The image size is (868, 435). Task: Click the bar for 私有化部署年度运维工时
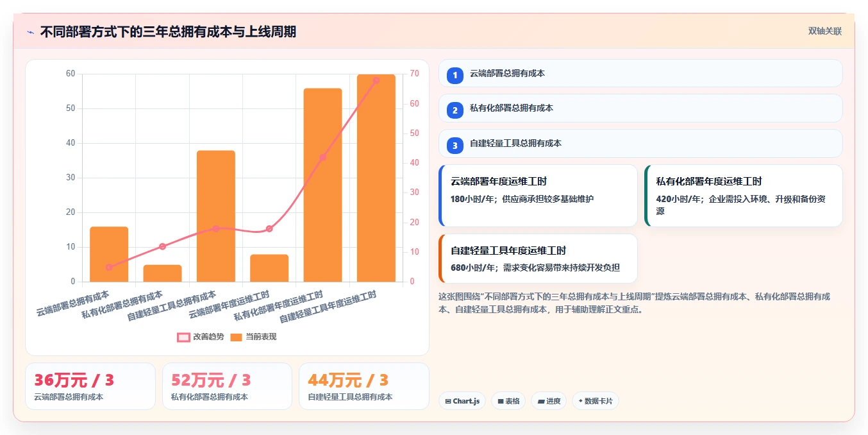tap(322, 185)
